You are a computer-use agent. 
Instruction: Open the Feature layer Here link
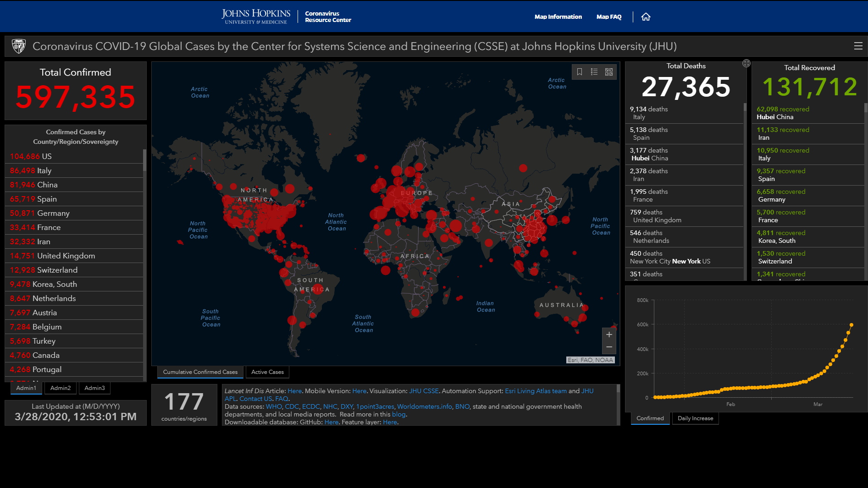pyautogui.click(x=390, y=422)
